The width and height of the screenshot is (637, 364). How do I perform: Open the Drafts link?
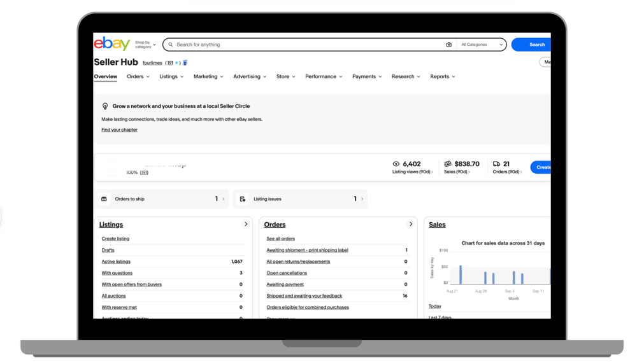click(108, 250)
